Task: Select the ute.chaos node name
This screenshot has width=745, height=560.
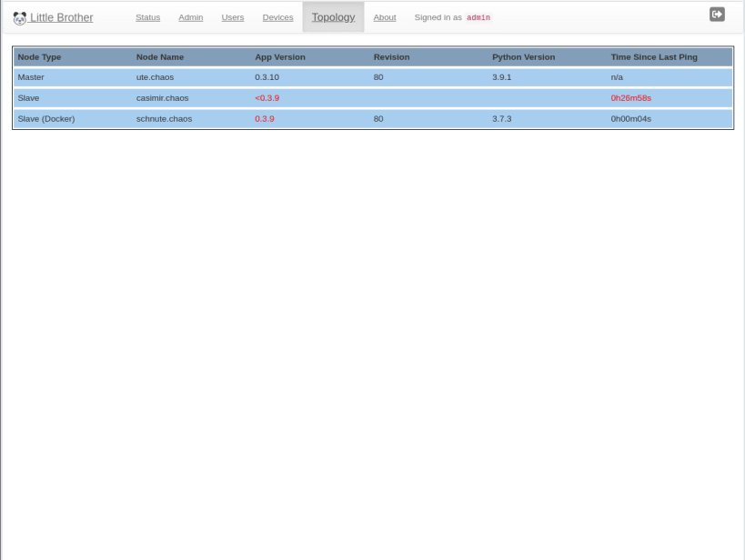Action: tap(155, 77)
